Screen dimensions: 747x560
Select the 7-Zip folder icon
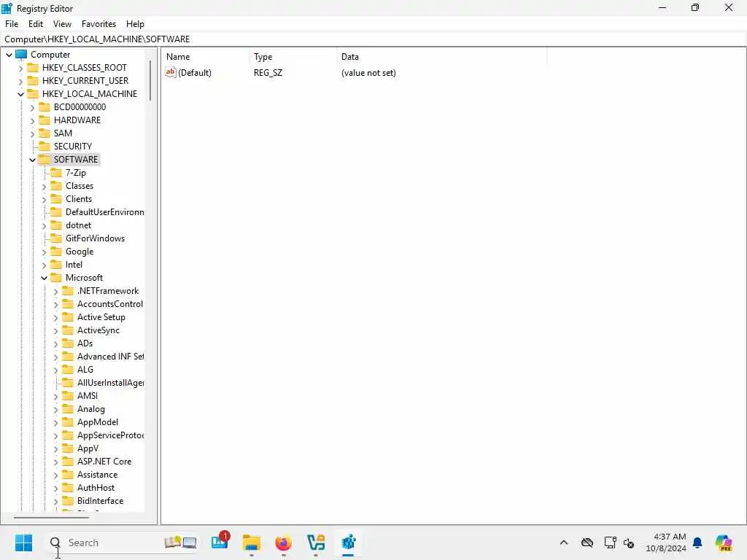click(56, 172)
